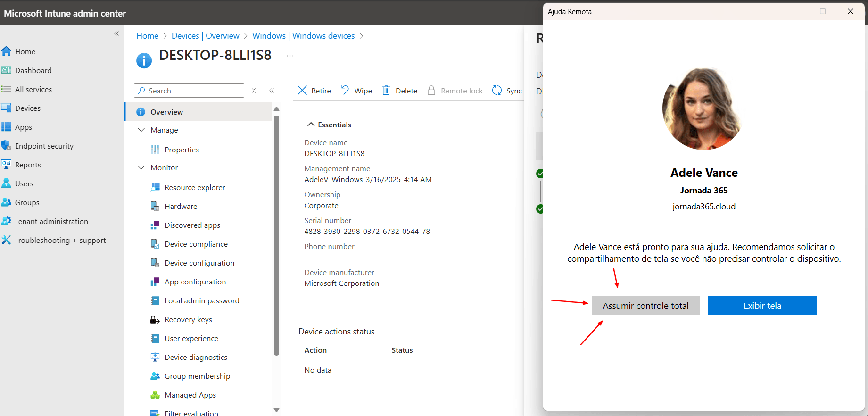Click Assumir controle total button

click(645, 306)
